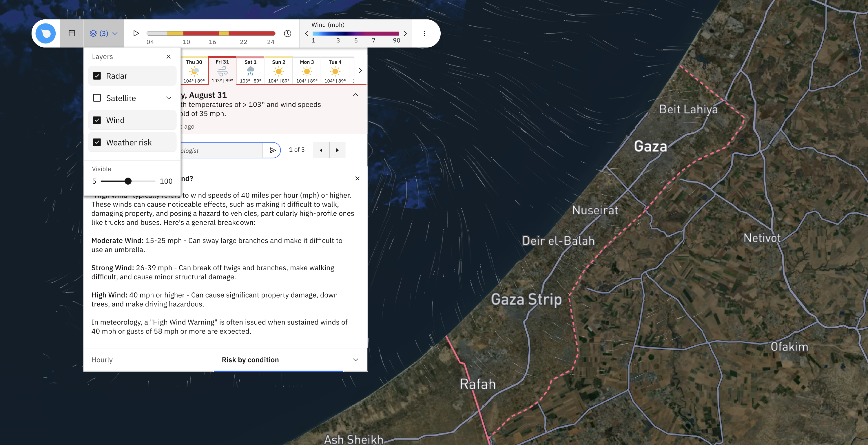Viewport: 868px width, 445px height.
Task: Click the Deir el-Balah map label
Action: [x=558, y=240]
